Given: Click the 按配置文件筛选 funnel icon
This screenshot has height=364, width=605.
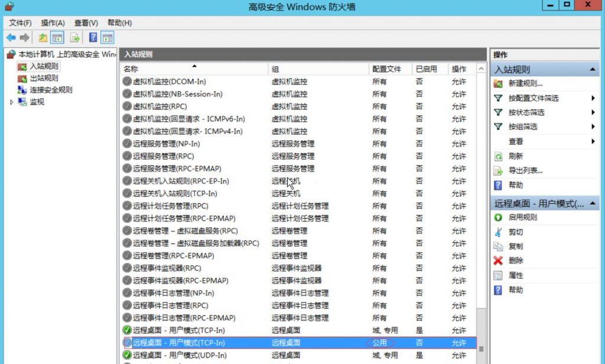Looking at the screenshot, I should pos(498,98).
